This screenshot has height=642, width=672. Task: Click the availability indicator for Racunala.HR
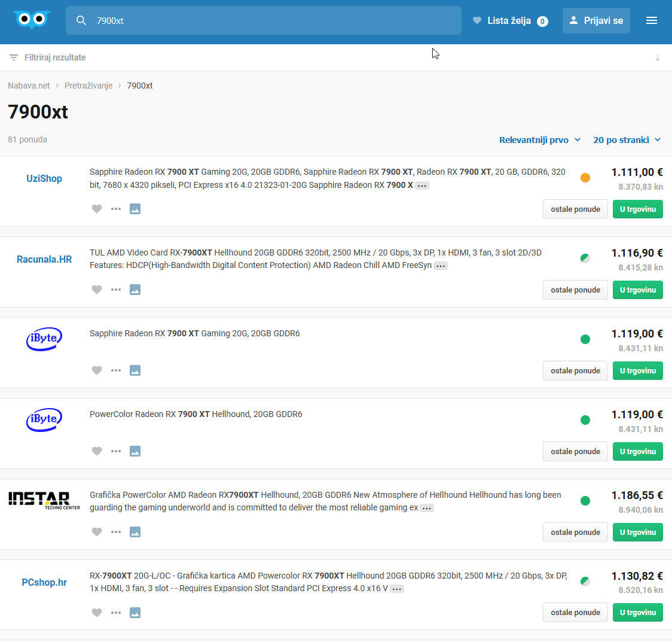click(585, 258)
